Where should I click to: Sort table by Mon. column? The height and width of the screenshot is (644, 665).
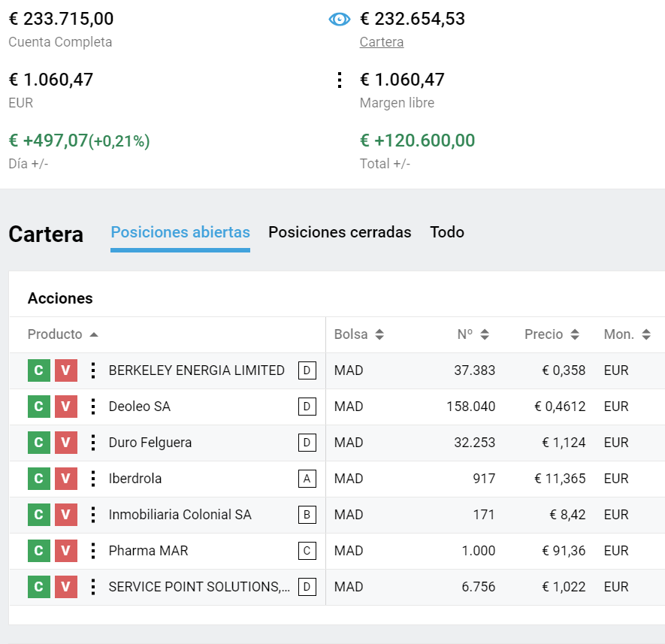click(627, 334)
